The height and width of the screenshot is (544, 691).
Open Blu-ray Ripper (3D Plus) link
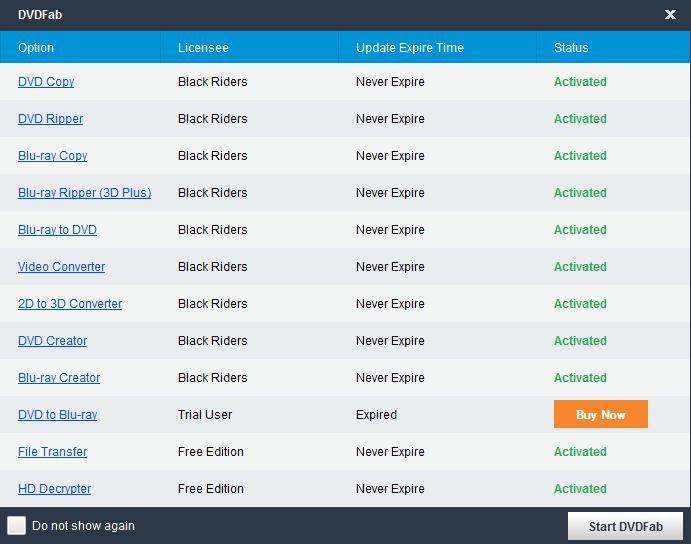click(x=84, y=193)
